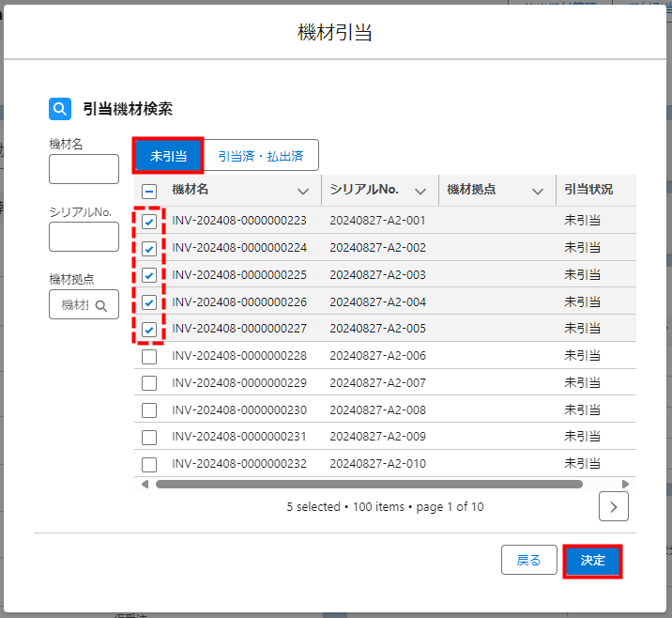The height and width of the screenshot is (618, 672).
Task: Focus the 機材名 search input field
Action: tap(84, 169)
